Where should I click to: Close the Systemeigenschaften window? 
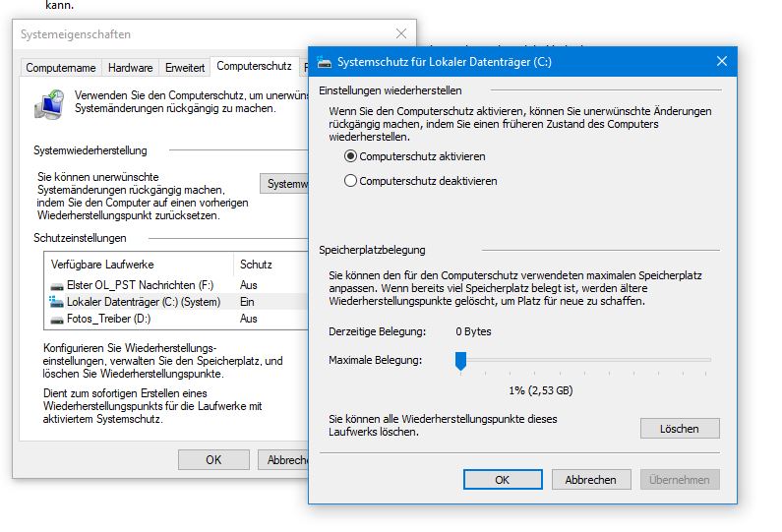coord(401,33)
